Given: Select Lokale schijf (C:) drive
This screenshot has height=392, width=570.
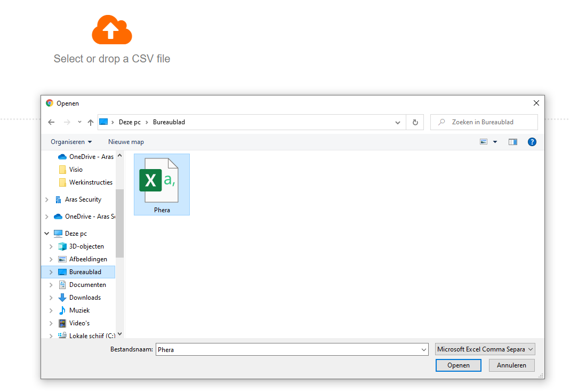Looking at the screenshot, I should point(86,335).
